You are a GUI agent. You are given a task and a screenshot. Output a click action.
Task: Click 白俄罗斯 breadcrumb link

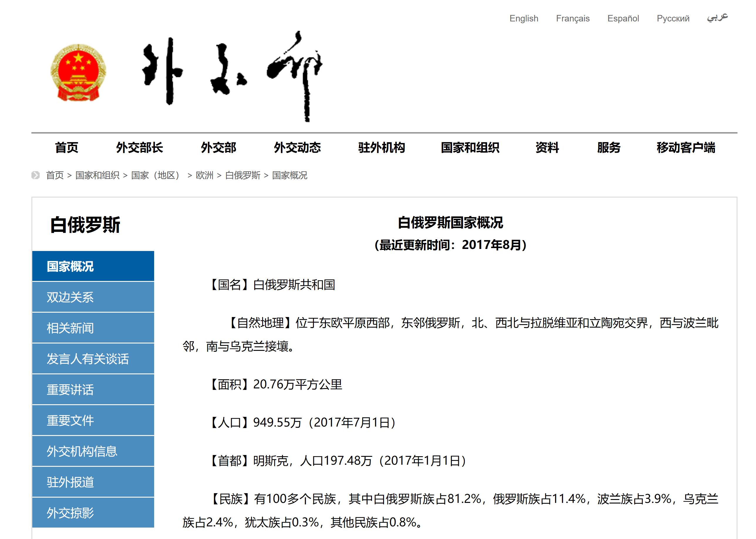click(243, 175)
